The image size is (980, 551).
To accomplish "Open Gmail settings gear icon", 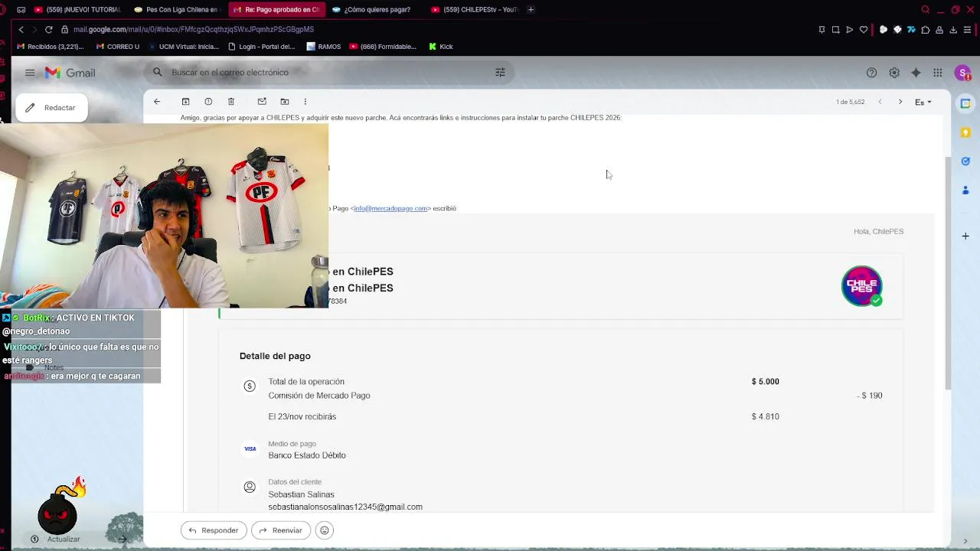I will click(894, 73).
